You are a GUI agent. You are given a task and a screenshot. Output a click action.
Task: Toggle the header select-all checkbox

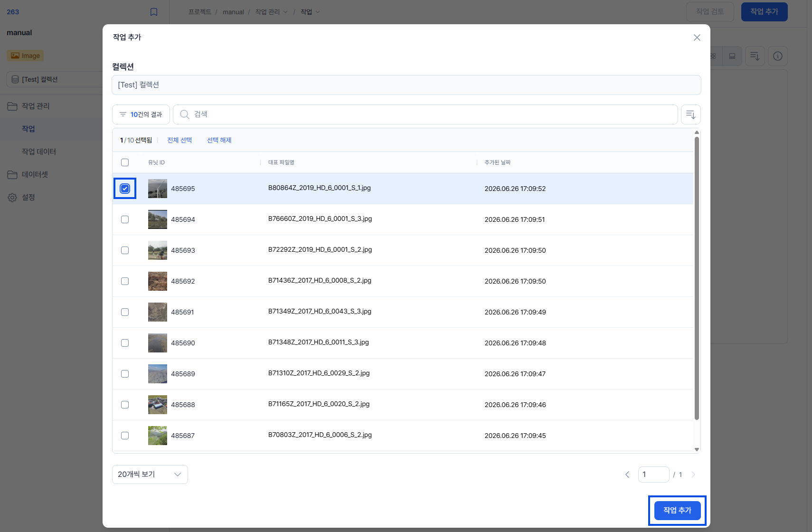pos(125,162)
